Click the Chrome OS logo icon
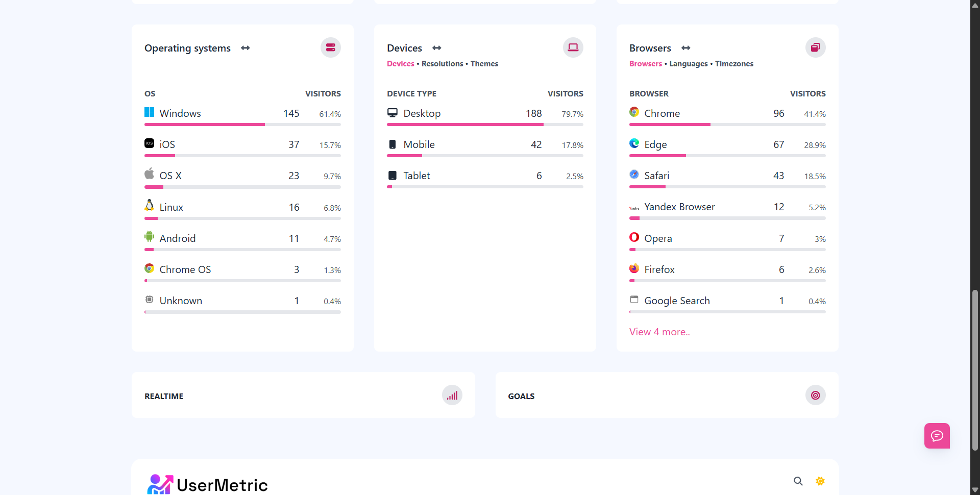 (149, 268)
